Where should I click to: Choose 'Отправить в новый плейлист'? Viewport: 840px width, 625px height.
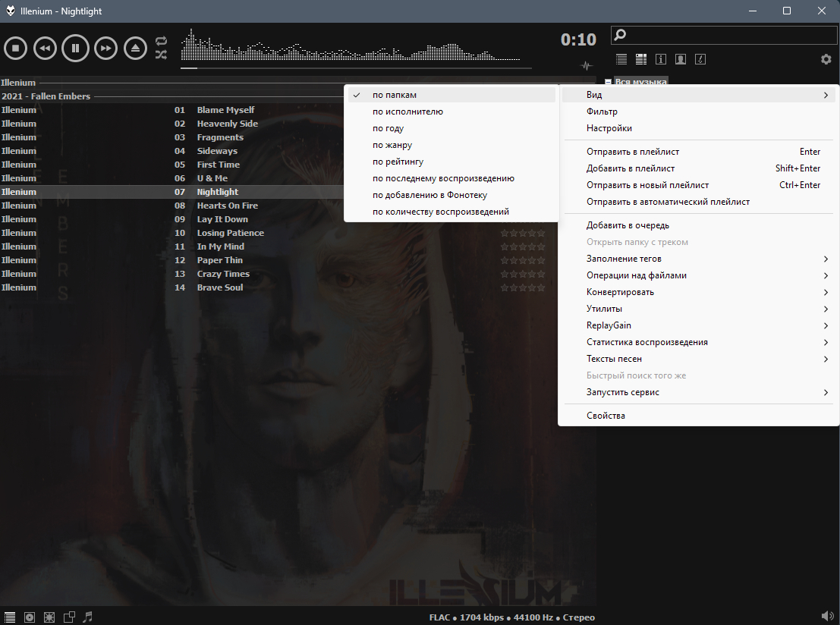(699, 185)
